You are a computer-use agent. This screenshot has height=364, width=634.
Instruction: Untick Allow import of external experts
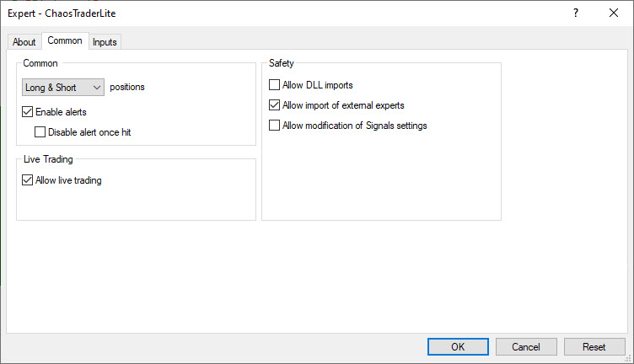tap(274, 105)
